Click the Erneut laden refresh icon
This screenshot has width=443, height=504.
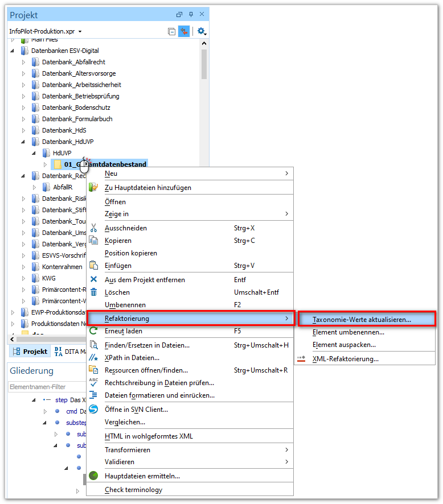coord(93,331)
